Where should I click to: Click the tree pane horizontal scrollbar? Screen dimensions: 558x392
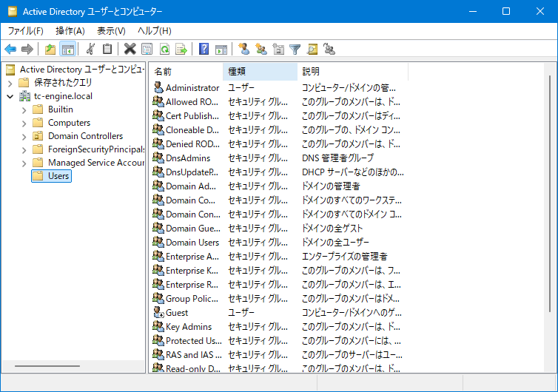(x=47, y=365)
